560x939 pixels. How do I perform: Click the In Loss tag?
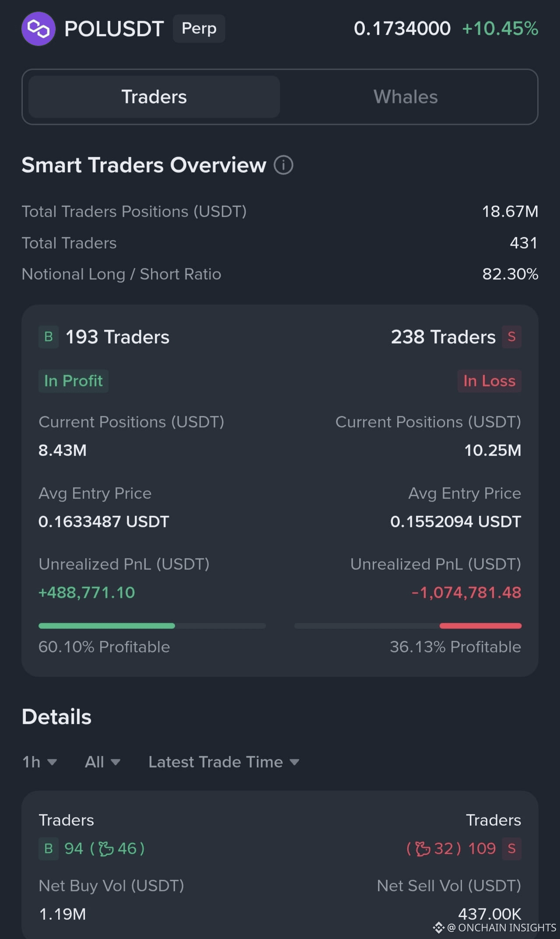(x=490, y=381)
